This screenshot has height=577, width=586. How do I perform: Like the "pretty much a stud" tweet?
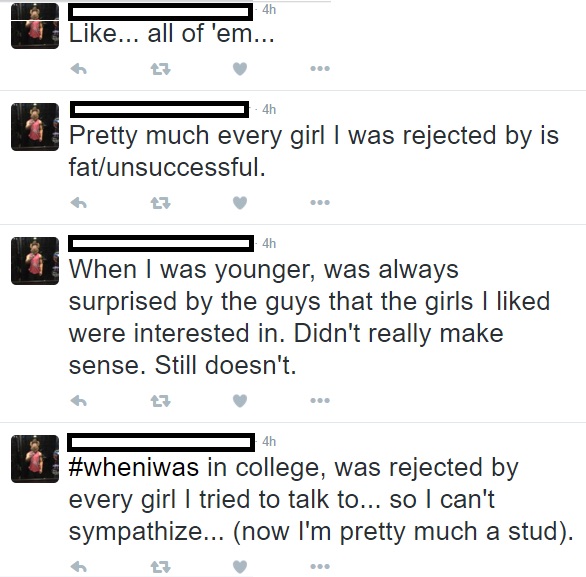(x=240, y=567)
